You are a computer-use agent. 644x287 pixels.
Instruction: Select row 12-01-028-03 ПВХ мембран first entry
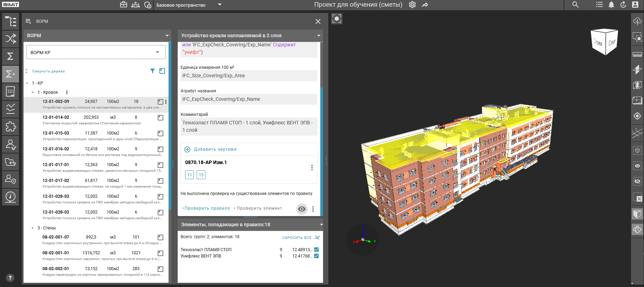(x=96, y=199)
